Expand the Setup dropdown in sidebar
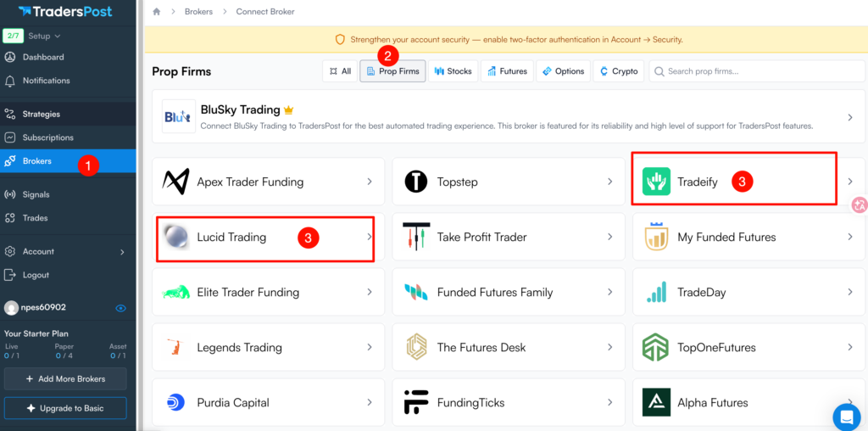This screenshot has height=431, width=868. click(44, 36)
